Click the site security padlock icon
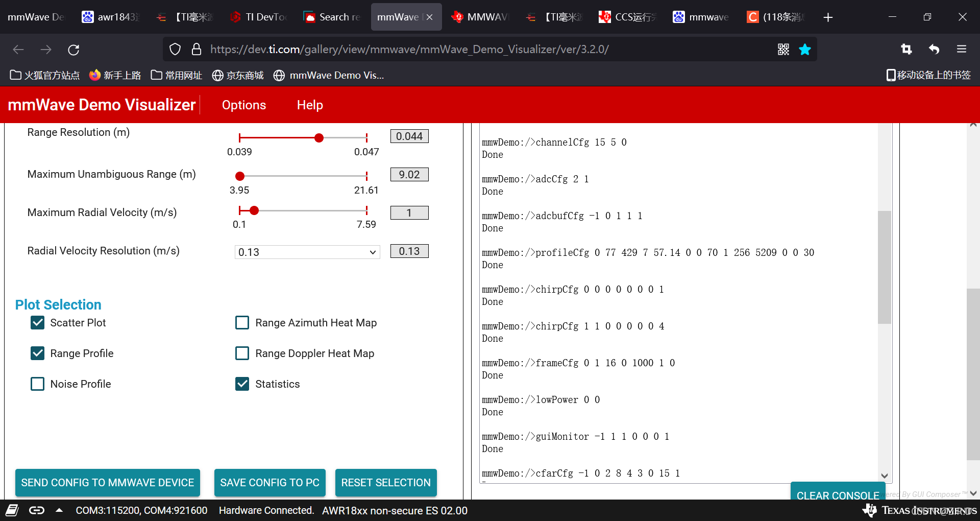This screenshot has width=980, height=521. tap(197, 49)
